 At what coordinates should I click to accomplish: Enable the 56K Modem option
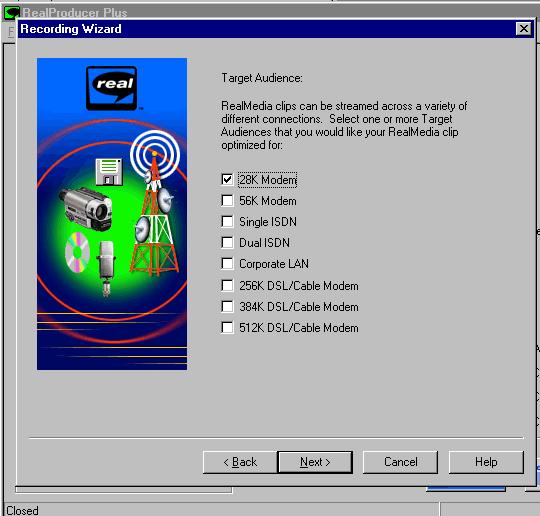tap(227, 200)
